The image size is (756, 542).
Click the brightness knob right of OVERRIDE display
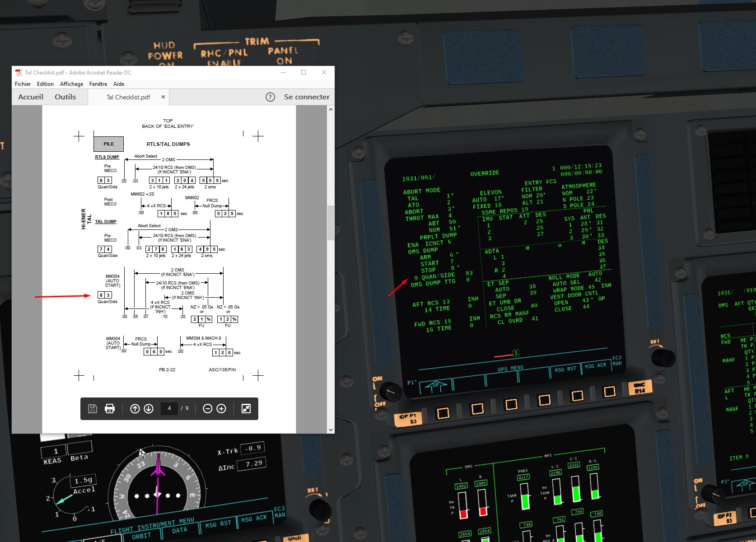[x=663, y=357]
